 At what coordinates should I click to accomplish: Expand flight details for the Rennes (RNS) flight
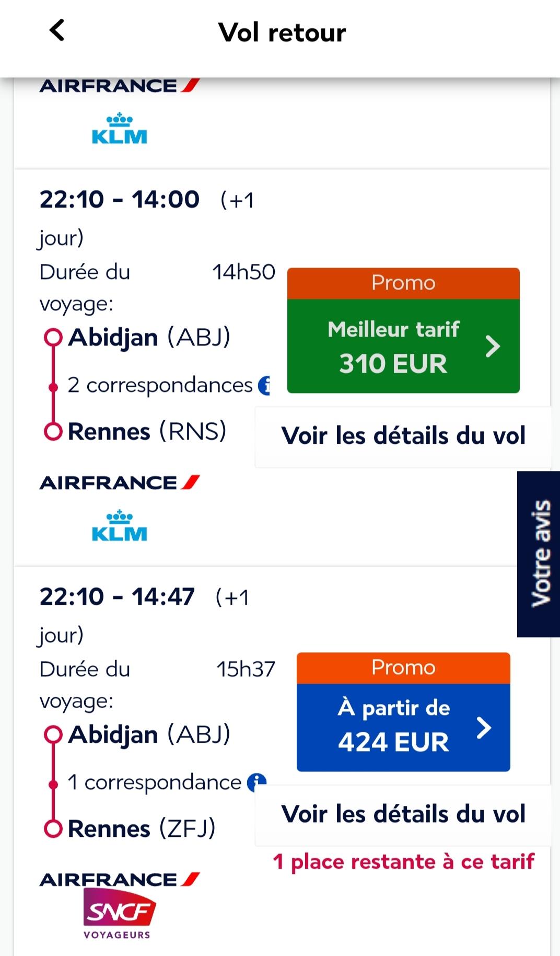point(403,436)
